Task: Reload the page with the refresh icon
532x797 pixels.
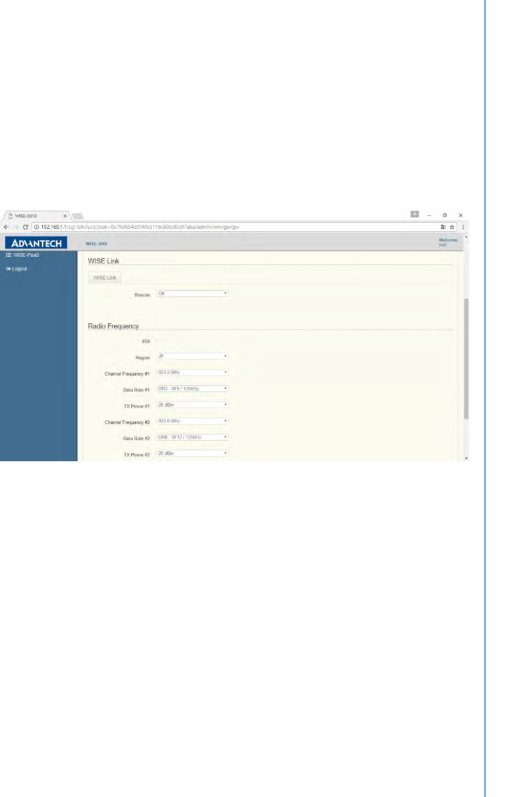Action: pos(25,227)
